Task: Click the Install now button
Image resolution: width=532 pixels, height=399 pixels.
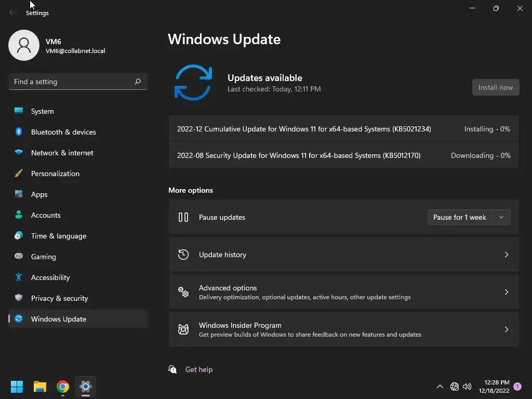Action: coord(495,87)
